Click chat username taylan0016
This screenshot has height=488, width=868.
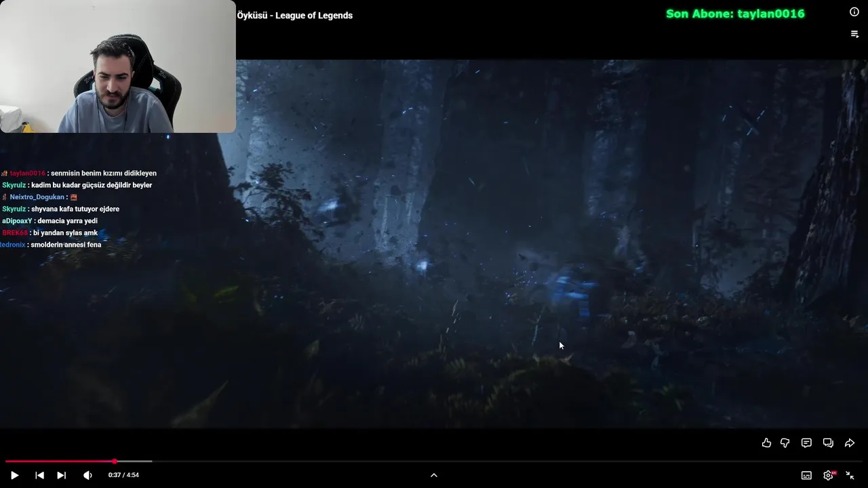coord(27,174)
